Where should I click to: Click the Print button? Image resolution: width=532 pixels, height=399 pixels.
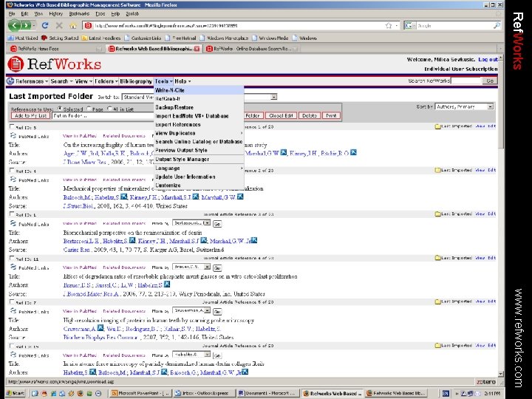click(331, 116)
